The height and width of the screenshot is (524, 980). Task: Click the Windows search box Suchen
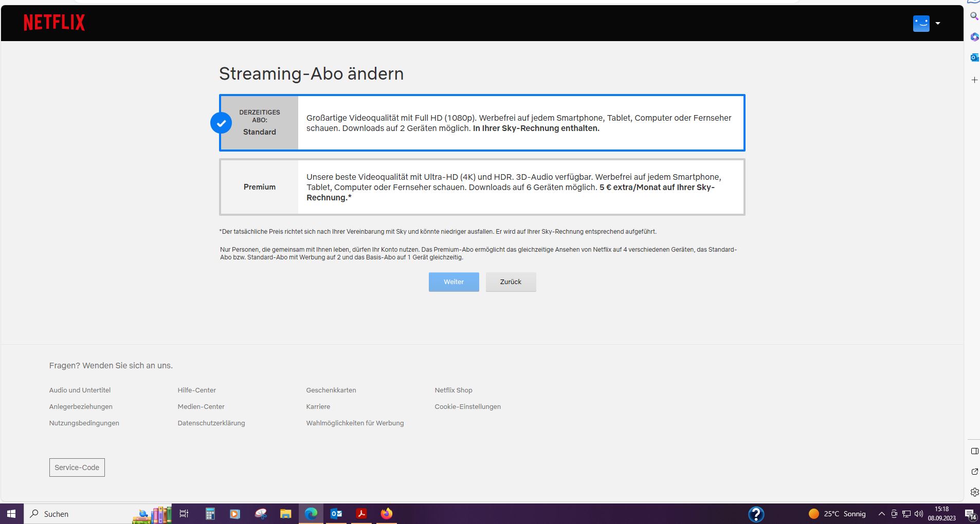tap(77, 514)
